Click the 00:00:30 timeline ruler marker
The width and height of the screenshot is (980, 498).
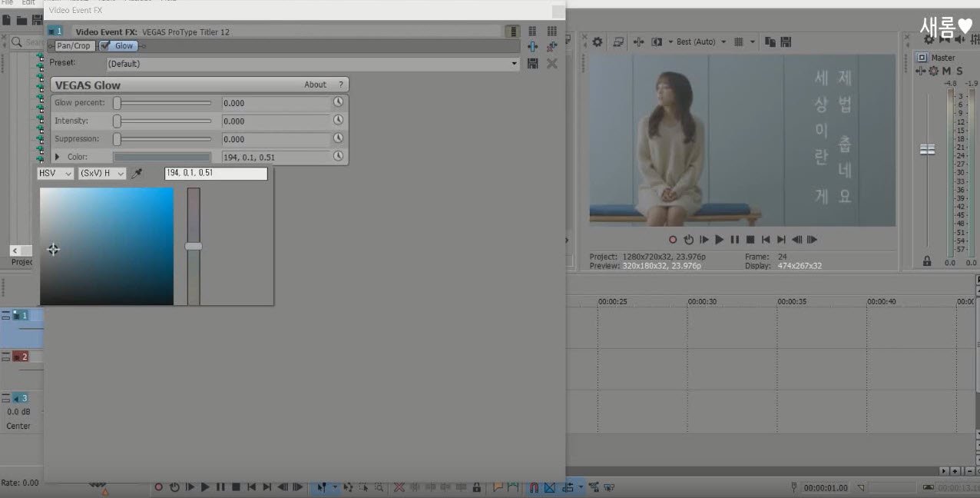coord(701,301)
